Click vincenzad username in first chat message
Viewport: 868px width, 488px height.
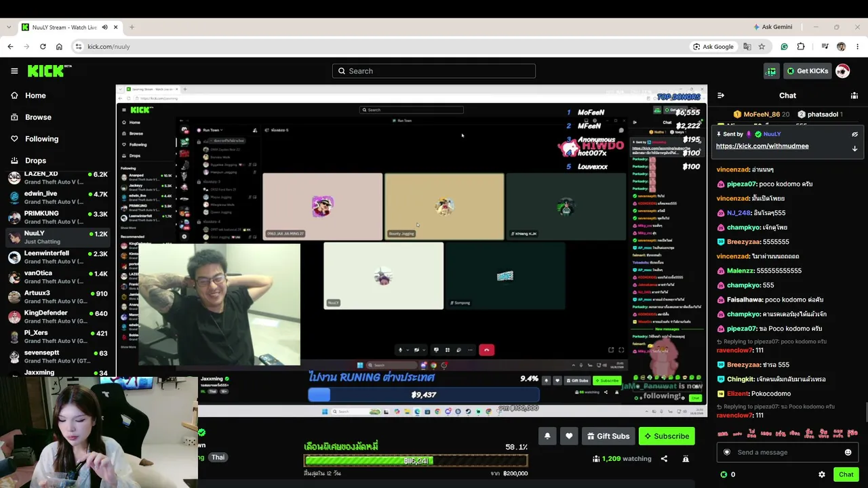pyautogui.click(x=733, y=169)
